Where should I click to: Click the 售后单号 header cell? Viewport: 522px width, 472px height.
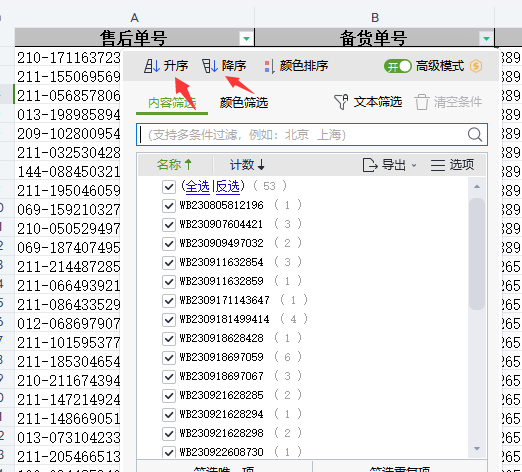point(134,38)
